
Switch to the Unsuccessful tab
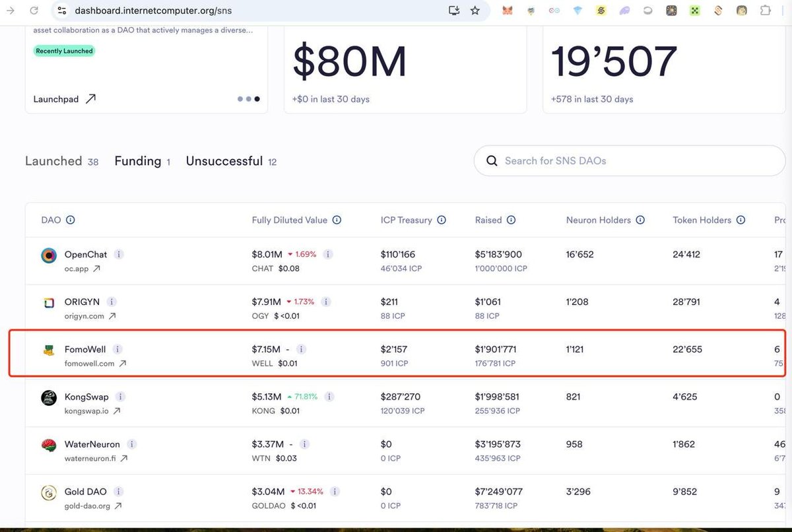231,161
